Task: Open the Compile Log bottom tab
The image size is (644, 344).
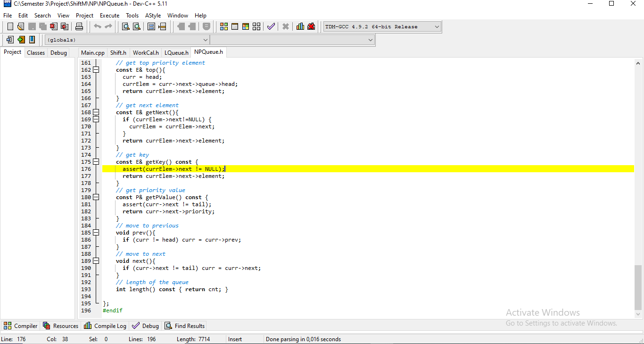Action: pyautogui.click(x=105, y=326)
